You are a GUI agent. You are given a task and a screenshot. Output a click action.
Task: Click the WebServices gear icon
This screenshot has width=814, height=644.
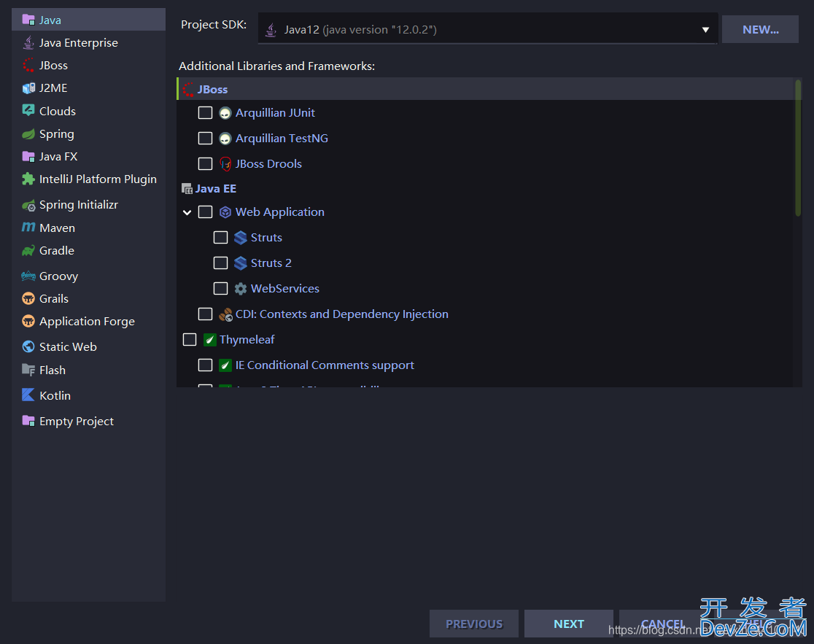click(x=241, y=289)
